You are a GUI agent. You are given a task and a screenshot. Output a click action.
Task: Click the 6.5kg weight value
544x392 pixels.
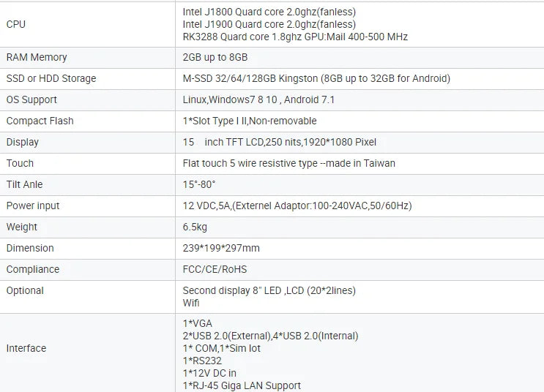point(195,227)
